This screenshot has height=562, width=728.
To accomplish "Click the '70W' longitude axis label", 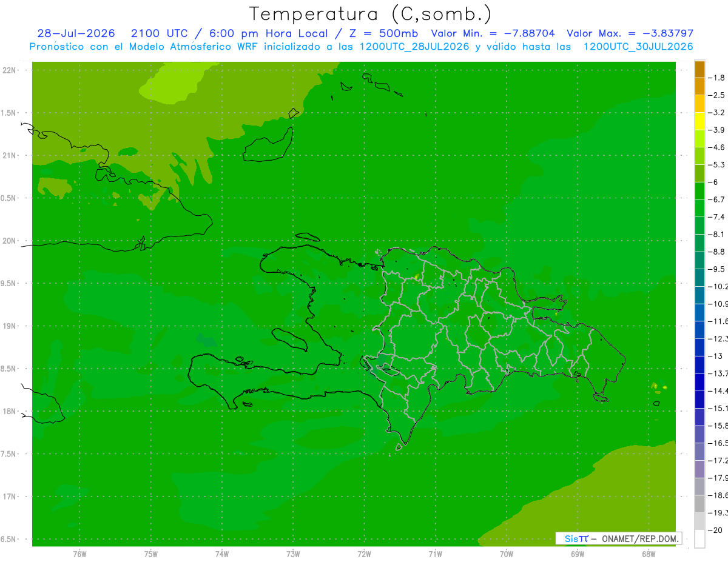I will pyautogui.click(x=507, y=554).
